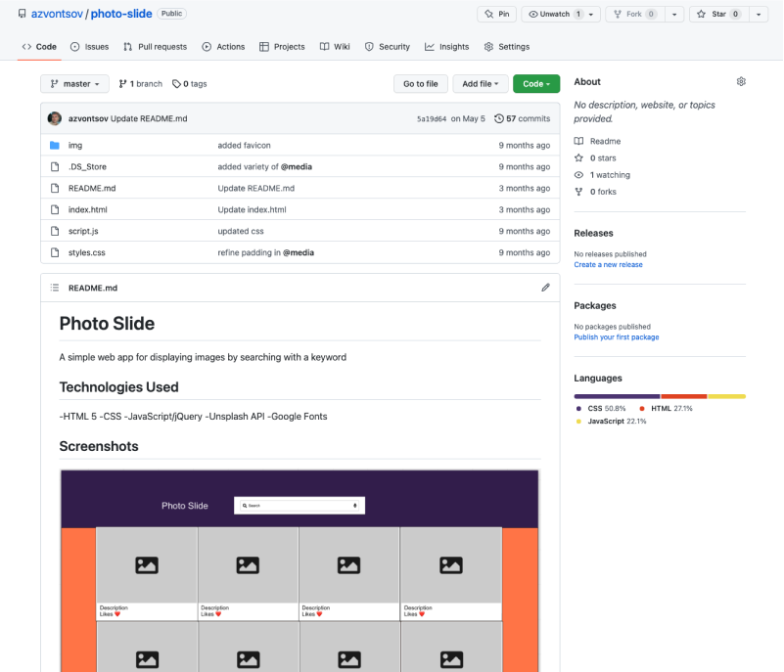The image size is (784, 672).
Task: Star the photo-slide repository
Action: [x=719, y=15]
